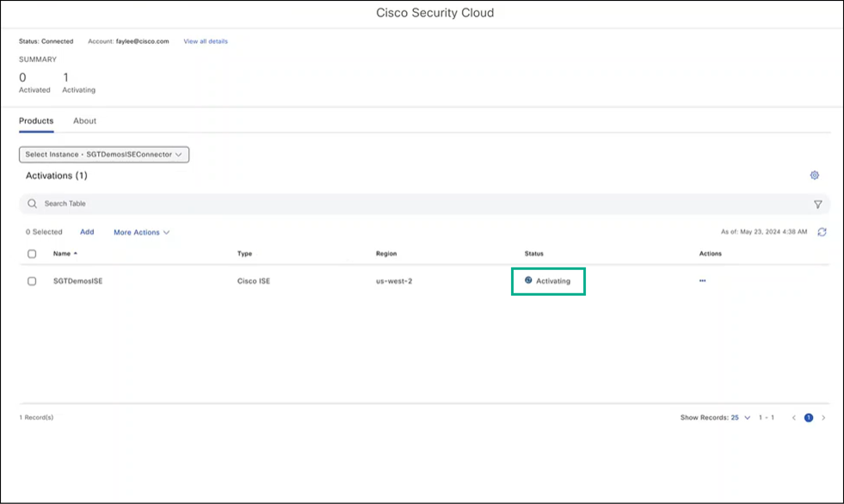Click the Activations (1) heading

click(x=57, y=175)
